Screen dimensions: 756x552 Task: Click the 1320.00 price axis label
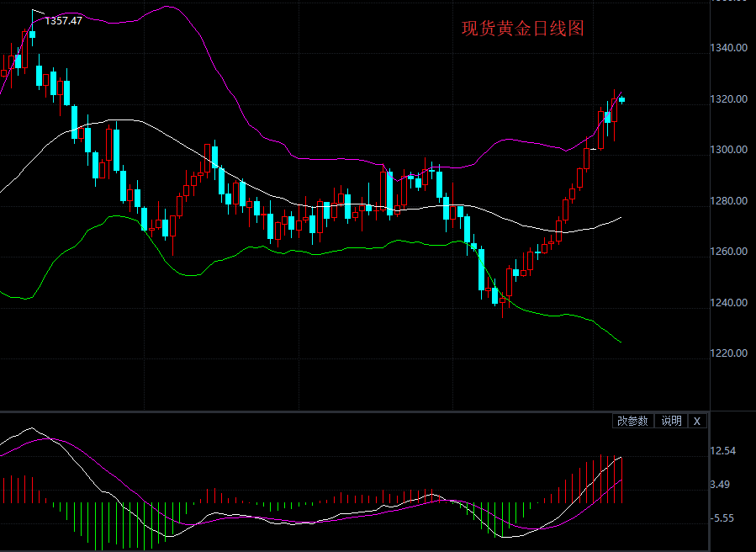click(x=729, y=99)
